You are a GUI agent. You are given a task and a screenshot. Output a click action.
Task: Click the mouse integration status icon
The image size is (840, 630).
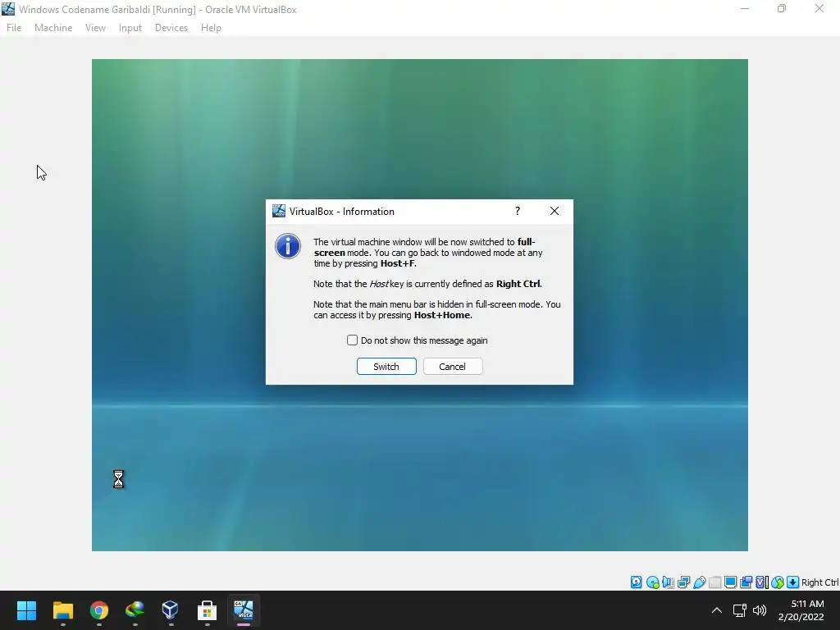(x=778, y=582)
